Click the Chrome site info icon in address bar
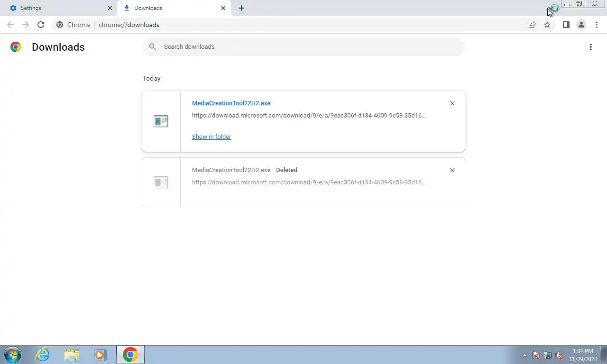This screenshot has width=607, height=364. coord(60,25)
